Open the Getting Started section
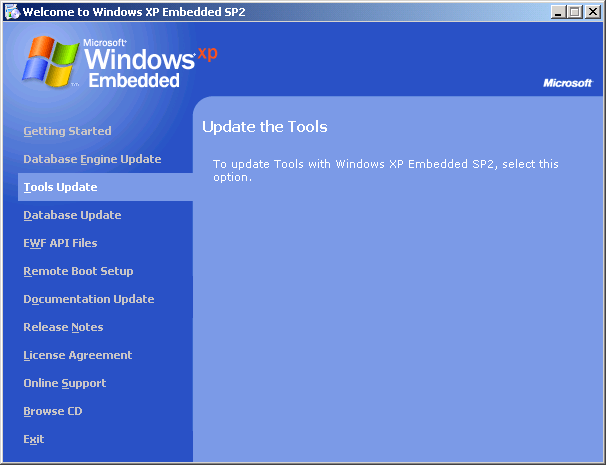 click(67, 131)
